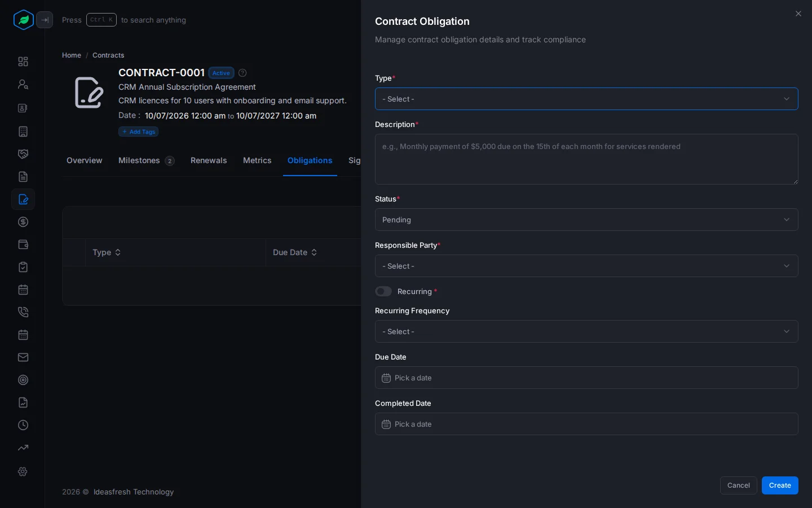812x508 pixels.
Task: Toggle the Recurring switch
Action: tap(383, 291)
